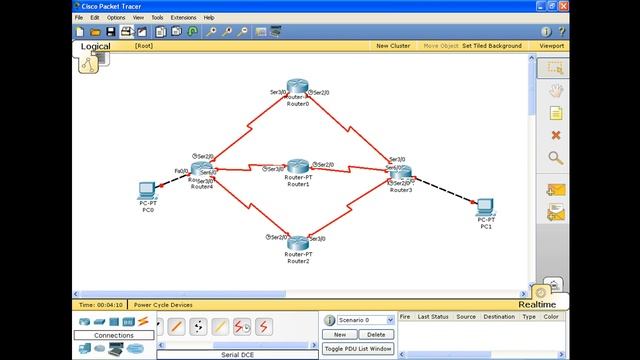
Task: Switch to the Logical workspace tab
Action: click(x=96, y=46)
